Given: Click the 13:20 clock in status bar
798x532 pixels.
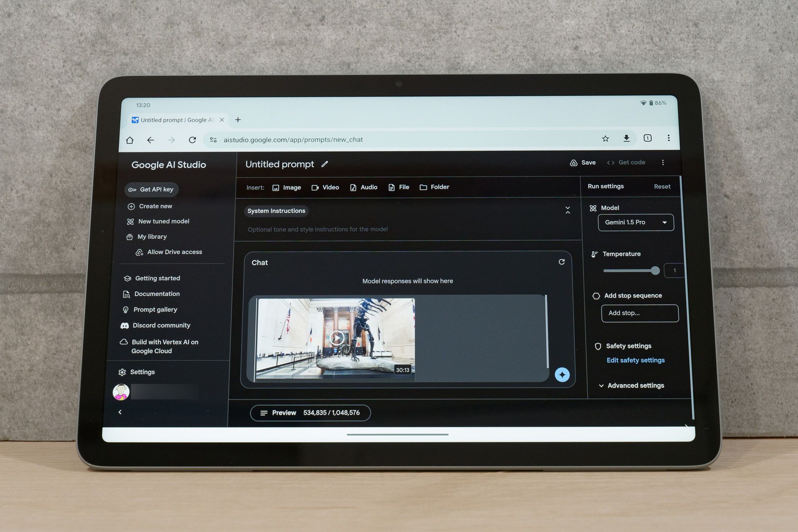Looking at the screenshot, I should coord(143,105).
